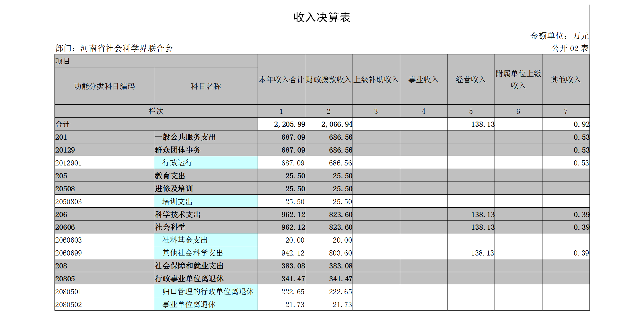This screenshot has width=644, height=314.
Task: Select the 科目名称 header cell
Action: 206,86
